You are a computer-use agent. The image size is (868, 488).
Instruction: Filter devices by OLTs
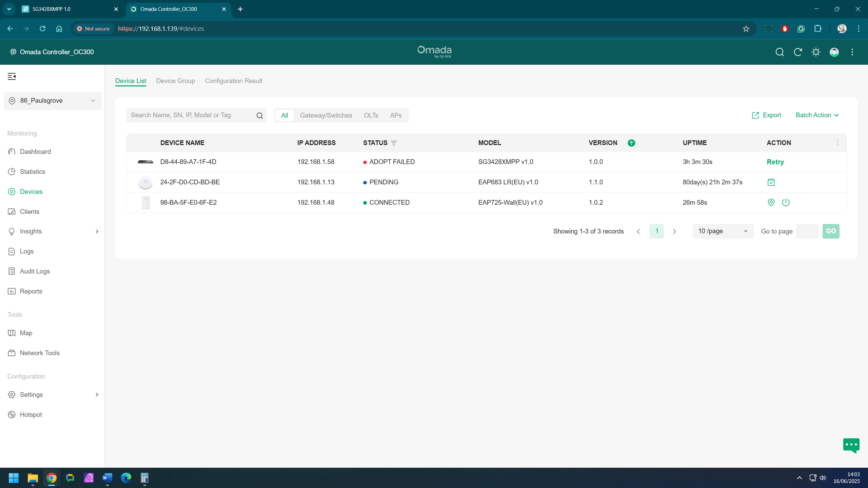click(371, 116)
